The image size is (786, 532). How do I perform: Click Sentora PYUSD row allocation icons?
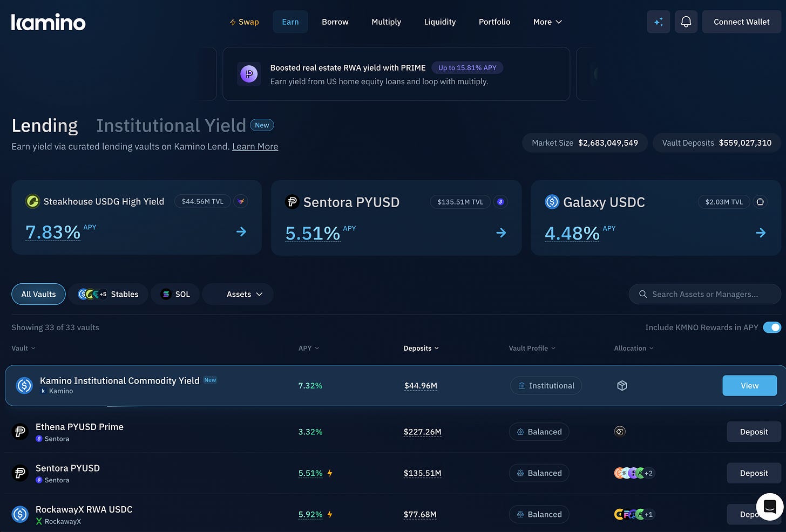(634, 473)
